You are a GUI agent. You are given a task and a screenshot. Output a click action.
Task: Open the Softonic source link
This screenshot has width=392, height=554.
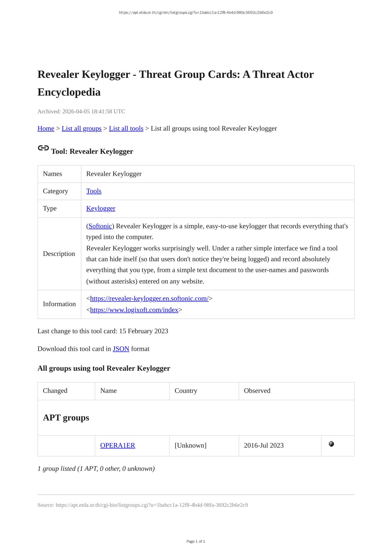100,226
